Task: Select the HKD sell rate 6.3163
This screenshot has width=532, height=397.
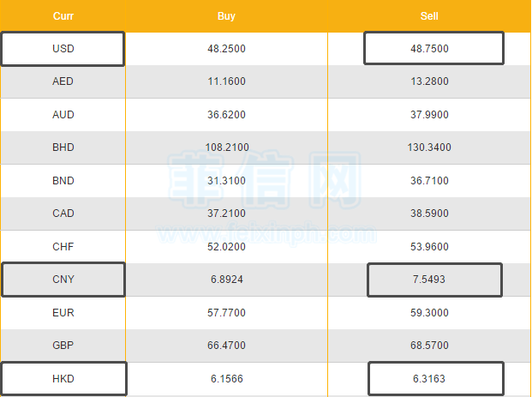Action: pos(435,379)
